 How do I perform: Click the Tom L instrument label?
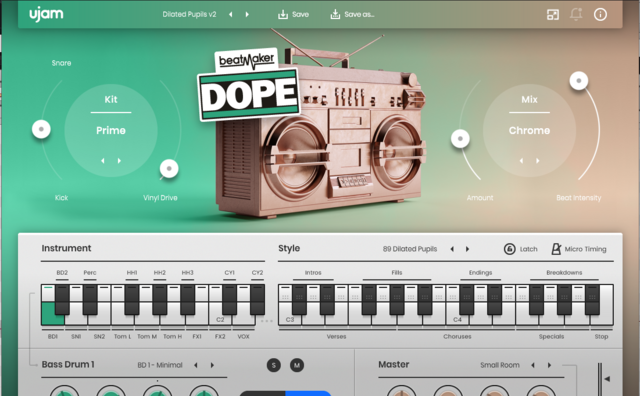pos(122,337)
